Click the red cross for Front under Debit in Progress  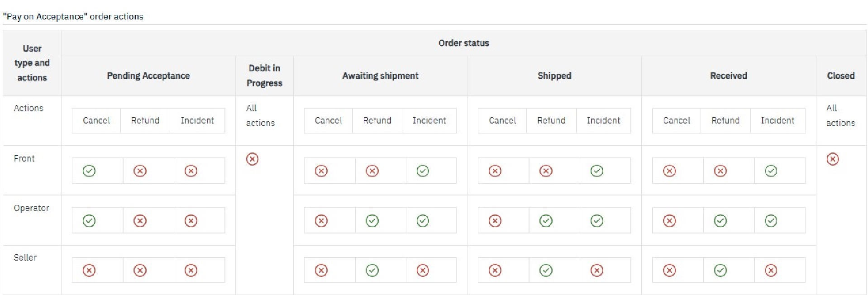[252, 159]
